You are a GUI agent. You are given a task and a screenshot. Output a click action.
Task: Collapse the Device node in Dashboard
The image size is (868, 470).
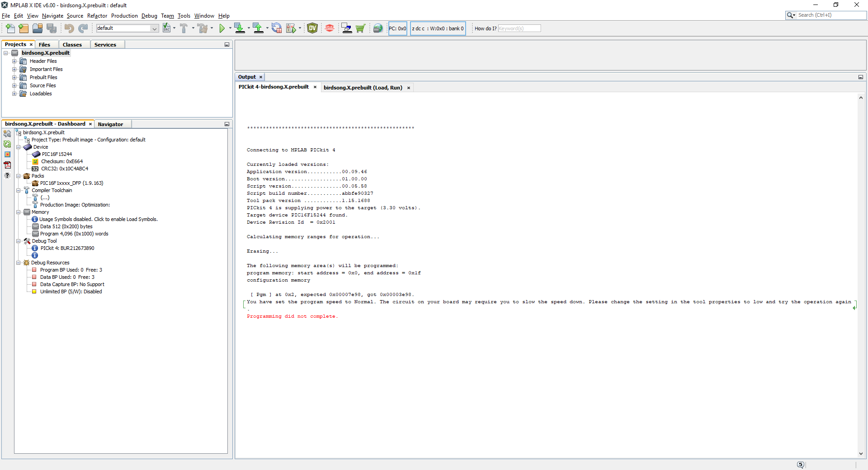point(19,147)
